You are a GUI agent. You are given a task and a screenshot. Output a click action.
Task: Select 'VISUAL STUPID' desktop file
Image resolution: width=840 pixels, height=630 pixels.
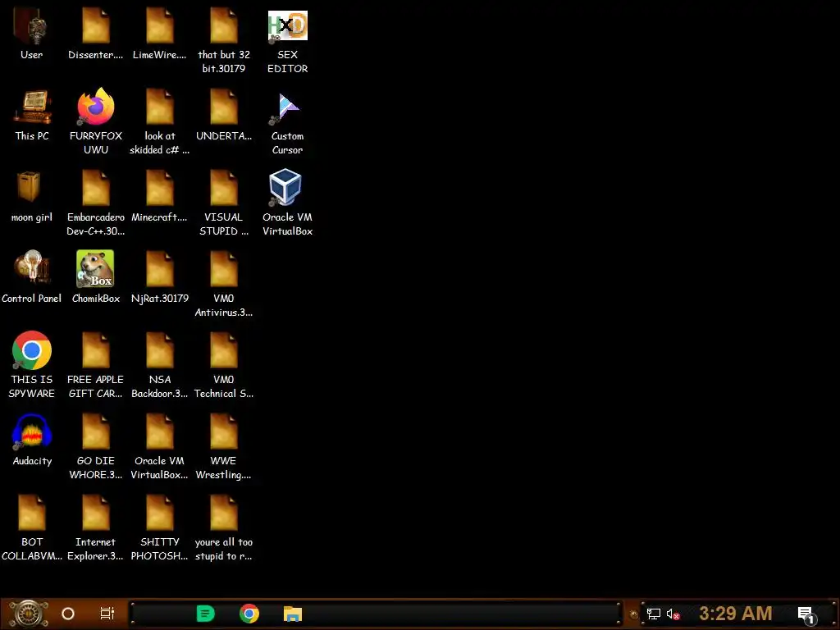pos(223,203)
